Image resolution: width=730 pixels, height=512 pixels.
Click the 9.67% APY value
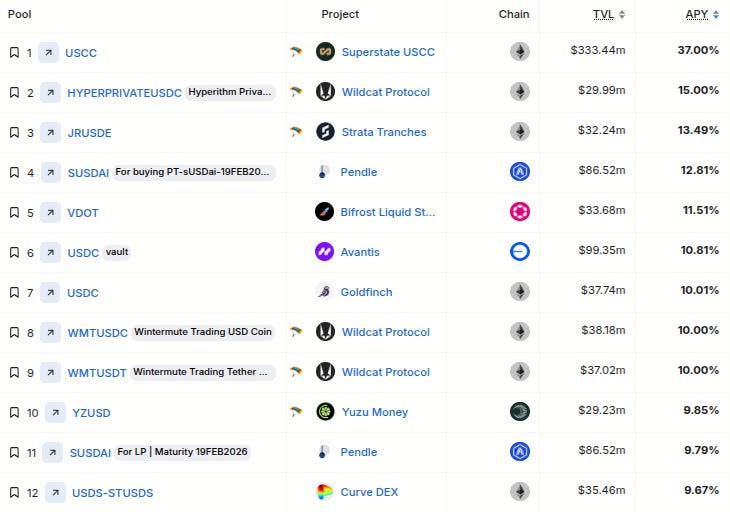702,491
